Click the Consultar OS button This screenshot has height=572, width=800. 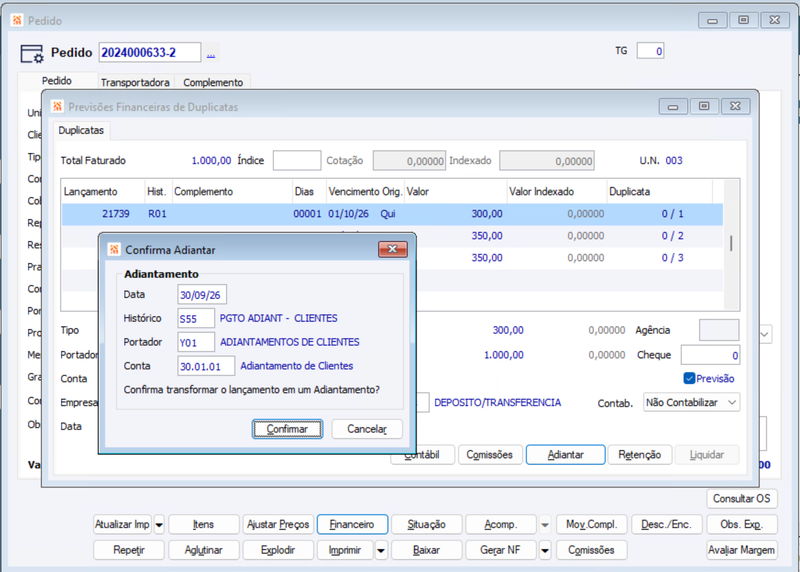pos(742,499)
